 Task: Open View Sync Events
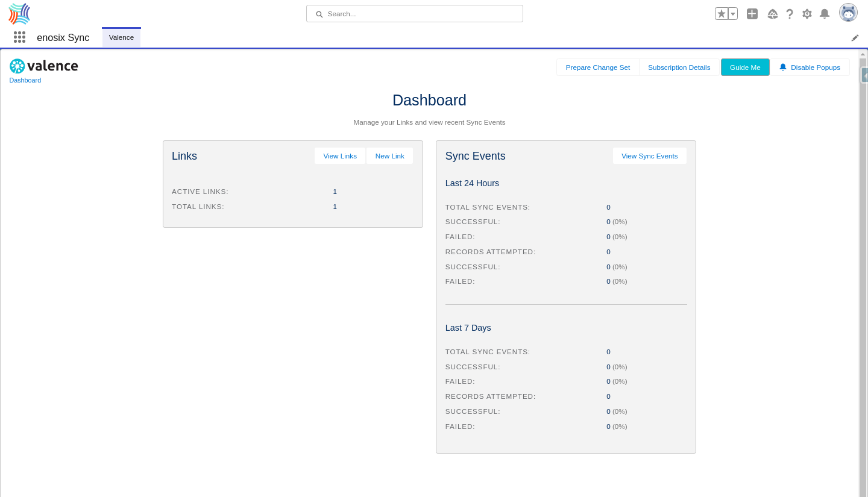pyautogui.click(x=650, y=156)
